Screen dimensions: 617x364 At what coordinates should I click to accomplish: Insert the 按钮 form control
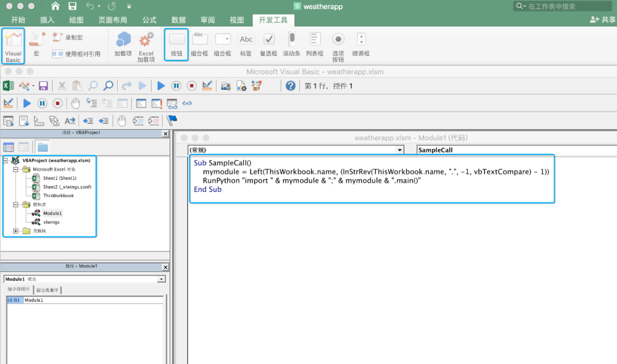(177, 45)
